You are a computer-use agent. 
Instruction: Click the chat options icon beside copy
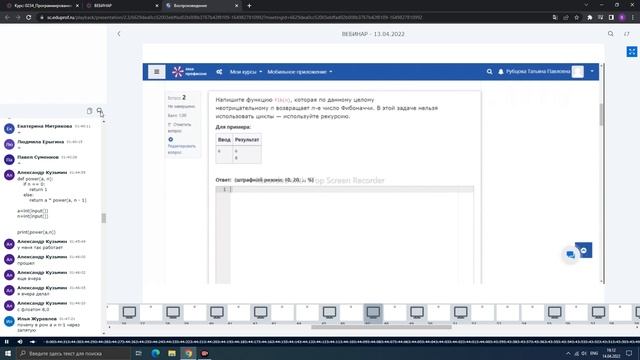99,111
